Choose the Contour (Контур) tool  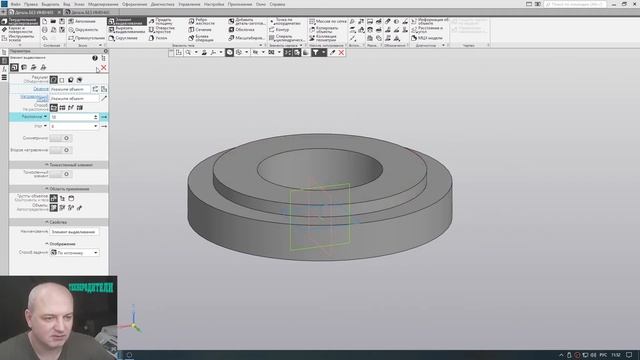click(x=280, y=30)
